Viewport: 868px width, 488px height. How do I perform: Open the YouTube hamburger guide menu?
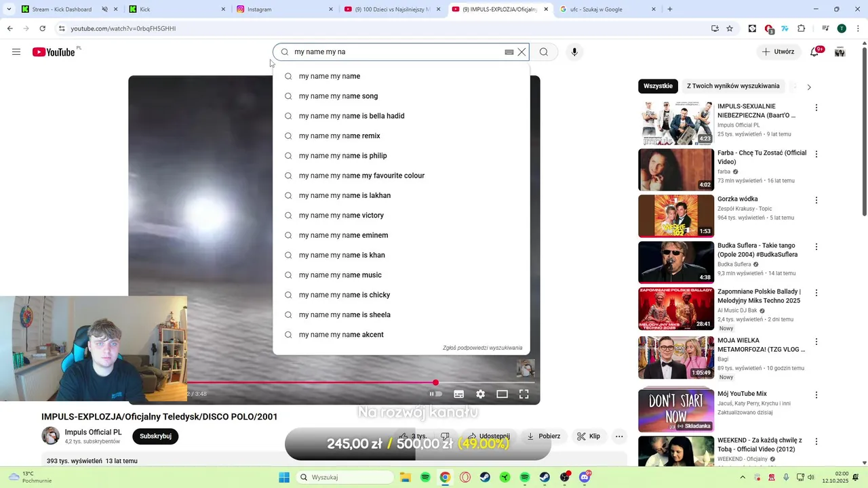click(16, 52)
